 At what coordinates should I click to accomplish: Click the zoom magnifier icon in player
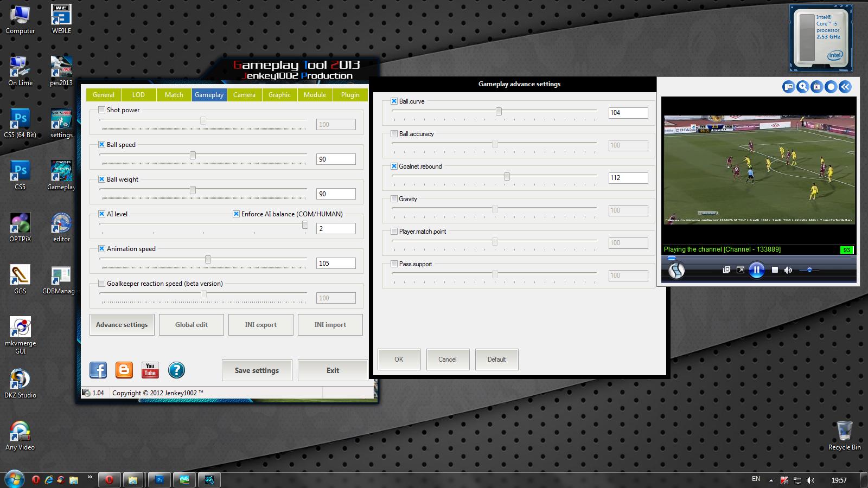tap(802, 87)
